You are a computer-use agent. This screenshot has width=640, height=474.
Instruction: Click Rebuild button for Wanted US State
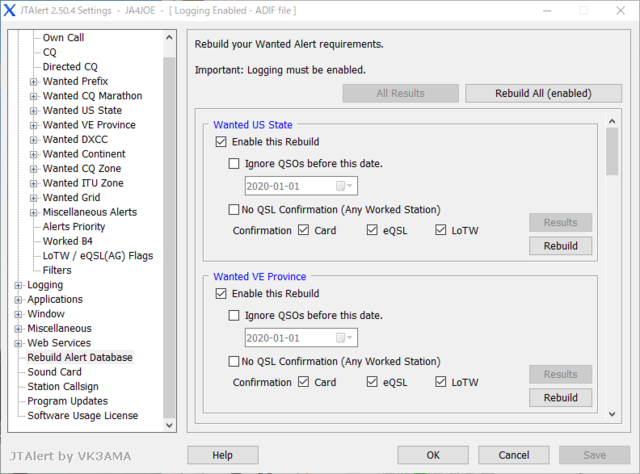[560, 246]
